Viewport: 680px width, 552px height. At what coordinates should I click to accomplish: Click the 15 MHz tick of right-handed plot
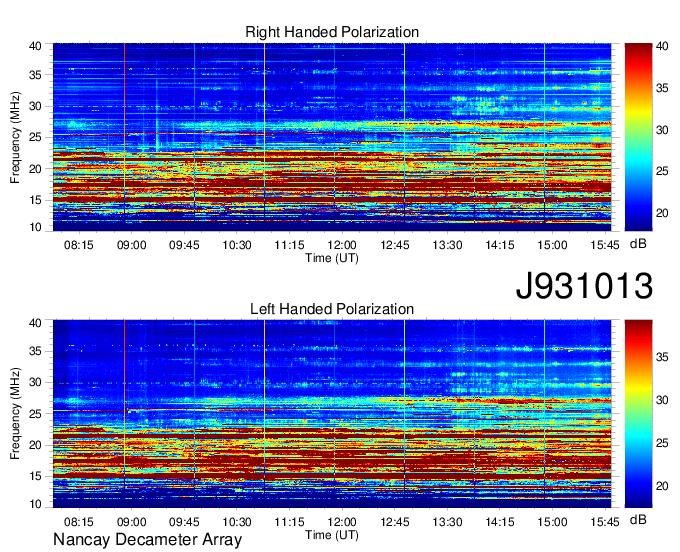point(35,200)
